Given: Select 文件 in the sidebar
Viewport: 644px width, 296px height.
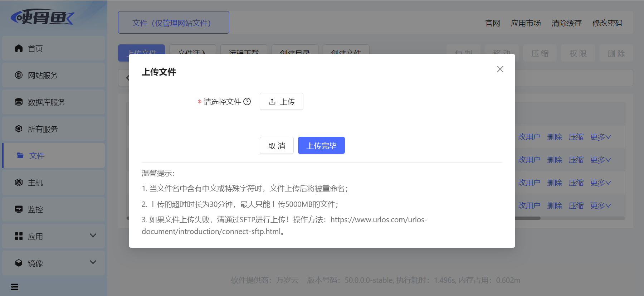Looking at the screenshot, I should [x=54, y=156].
